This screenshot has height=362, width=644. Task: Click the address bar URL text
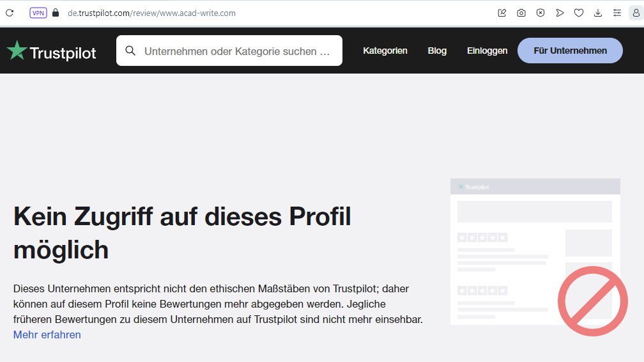click(x=152, y=13)
